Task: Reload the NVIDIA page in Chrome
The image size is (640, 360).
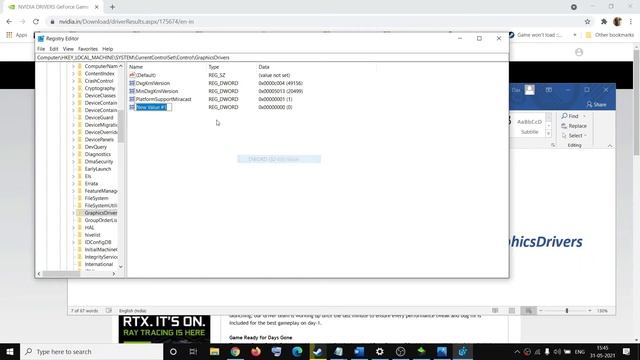Action: (36, 22)
